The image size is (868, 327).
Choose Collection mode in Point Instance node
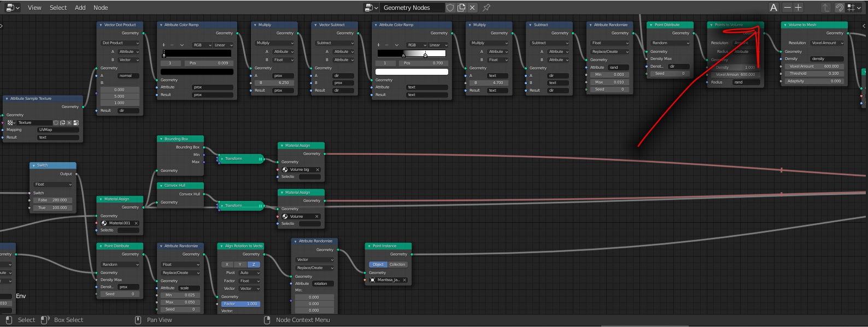397,265
